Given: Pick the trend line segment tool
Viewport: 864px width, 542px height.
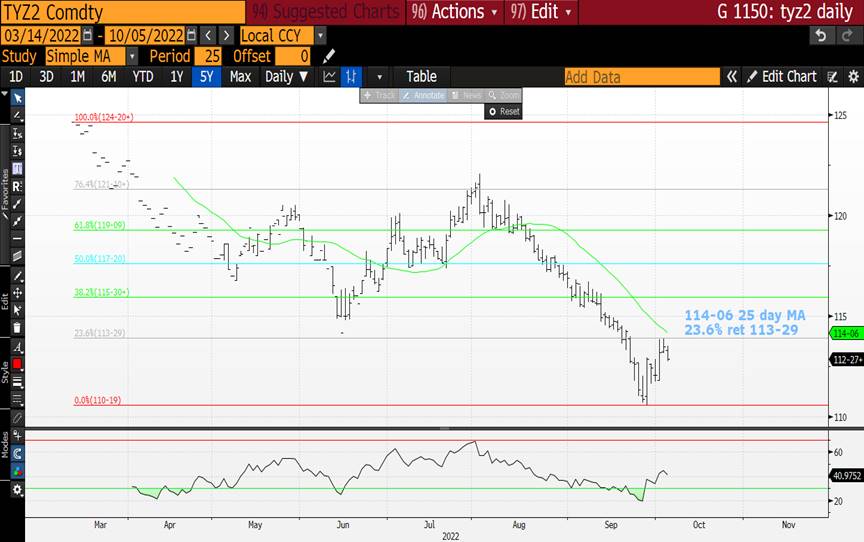Looking at the screenshot, I should (x=18, y=204).
